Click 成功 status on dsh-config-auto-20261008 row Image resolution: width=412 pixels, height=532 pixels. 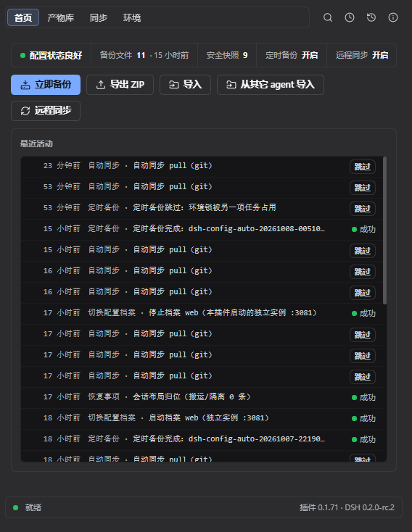(x=363, y=230)
